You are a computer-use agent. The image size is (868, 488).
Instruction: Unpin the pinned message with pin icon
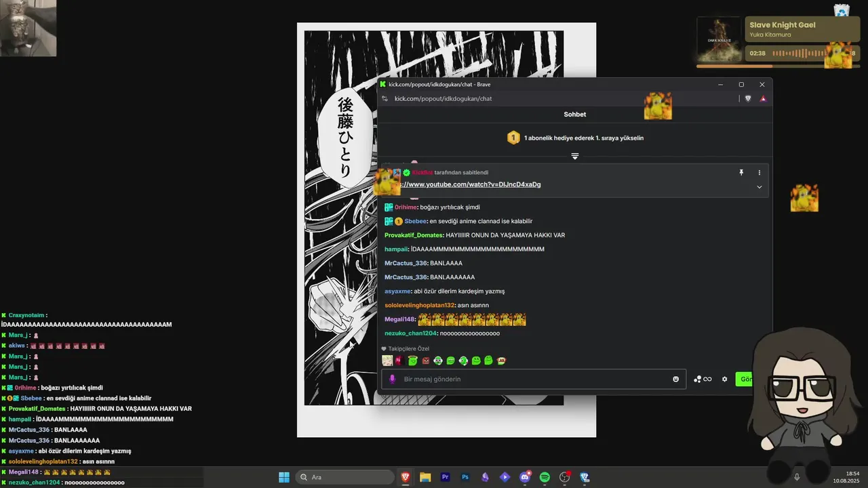coord(741,173)
